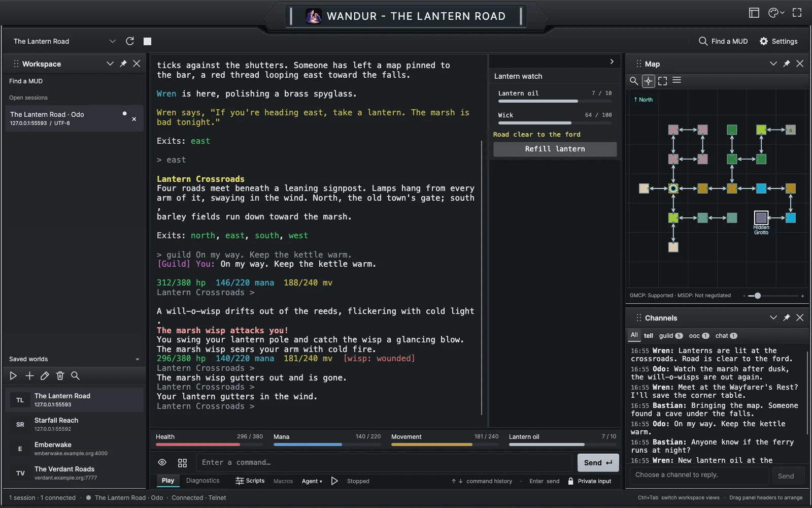
Task: Open Settings
Action: [x=779, y=41]
